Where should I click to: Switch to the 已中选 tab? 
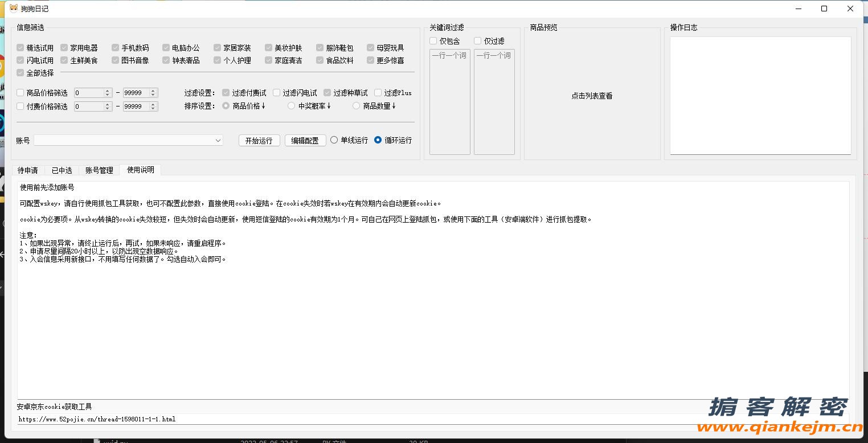click(x=62, y=170)
